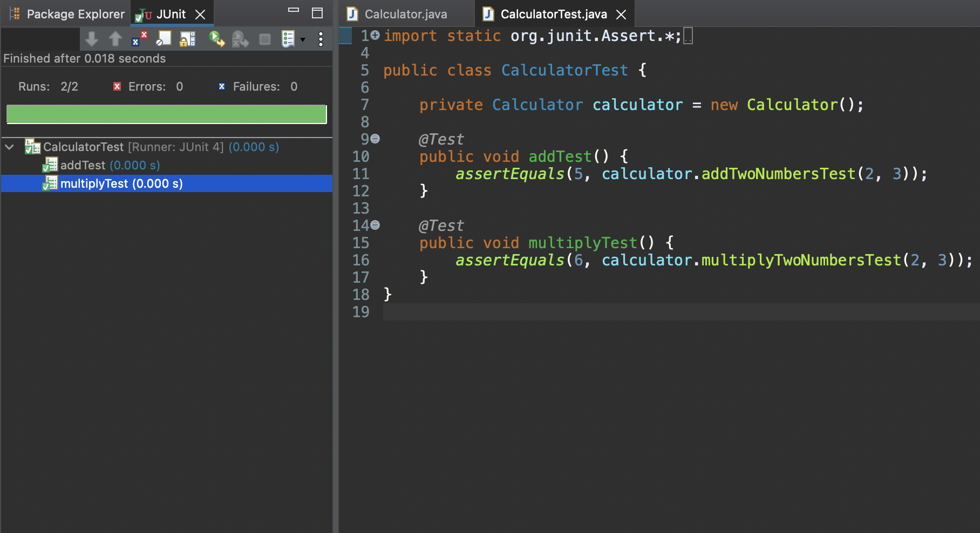The width and height of the screenshot is (980, 533).
Task: Open the test run history icon
Action: click(x=288, y=39)
